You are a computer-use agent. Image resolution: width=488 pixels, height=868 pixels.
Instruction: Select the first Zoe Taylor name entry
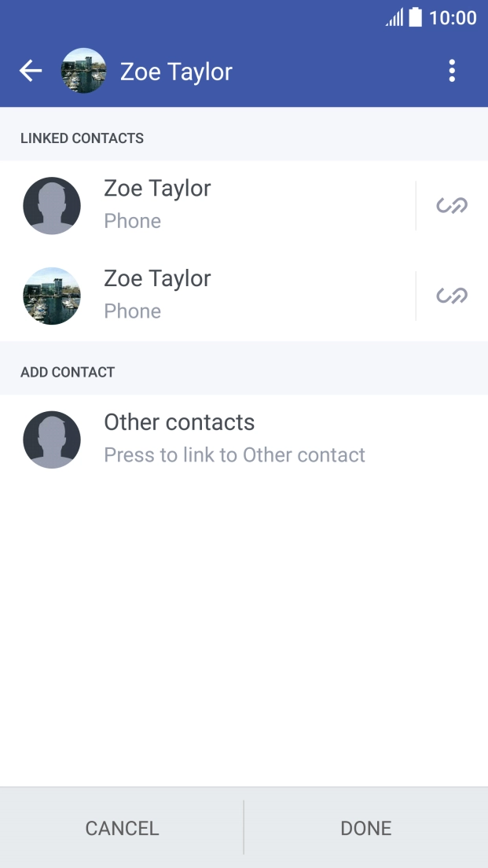coord(157,189)
